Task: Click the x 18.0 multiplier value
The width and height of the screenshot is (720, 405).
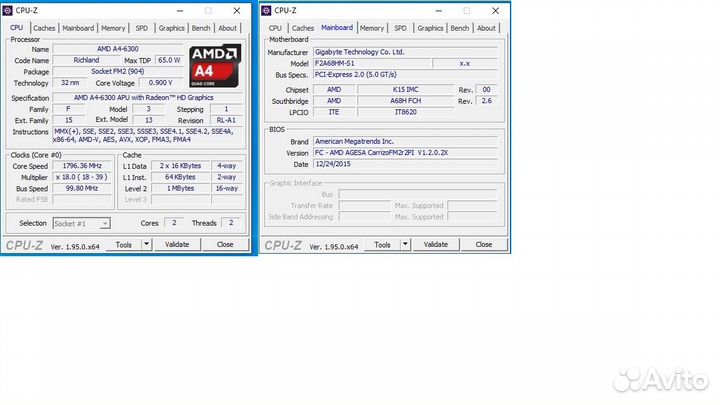Action: [x=82, y=177]
